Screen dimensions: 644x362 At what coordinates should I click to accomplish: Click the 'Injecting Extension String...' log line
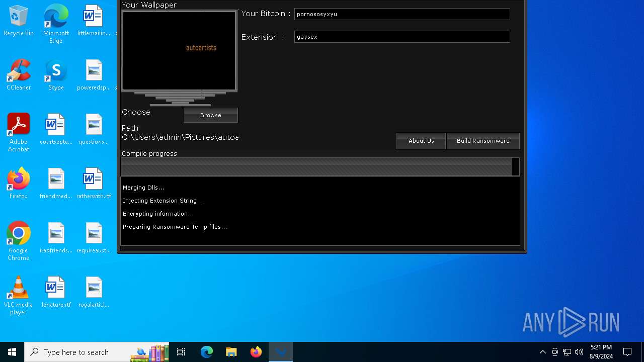[x=163, y=201]
